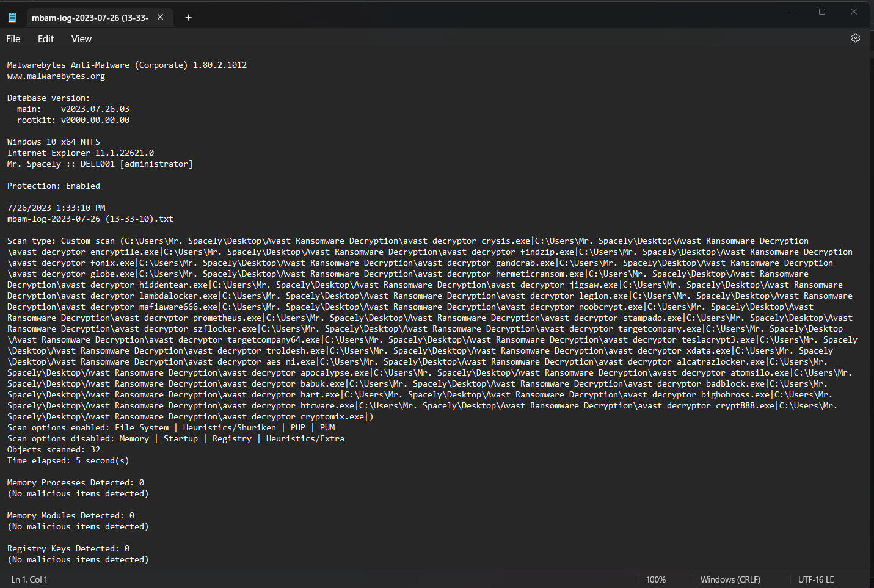
Task: Click Memory Modules Detected: 0 line
Action: pos(71,515)
